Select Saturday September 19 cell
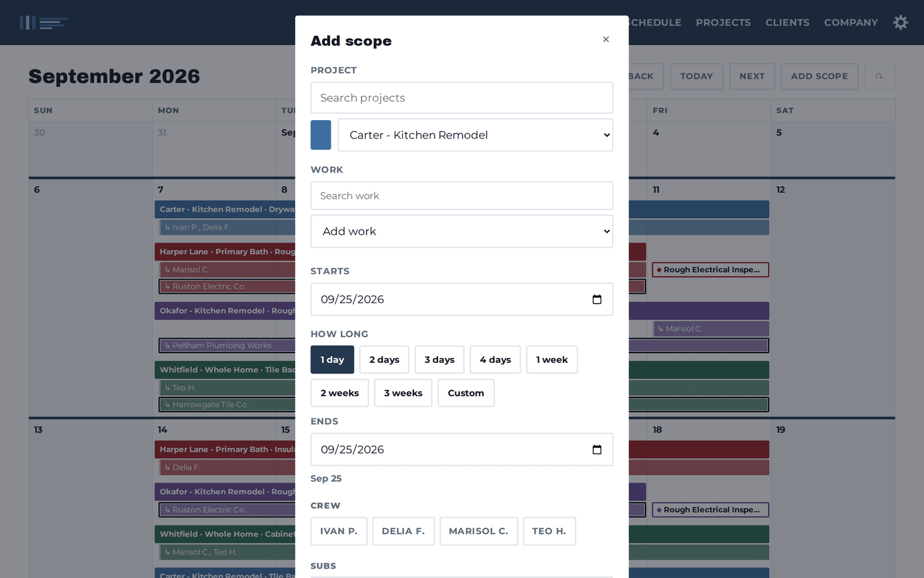Image resolution: width=924 pixels, height=578 pixels. click(833, 499)
